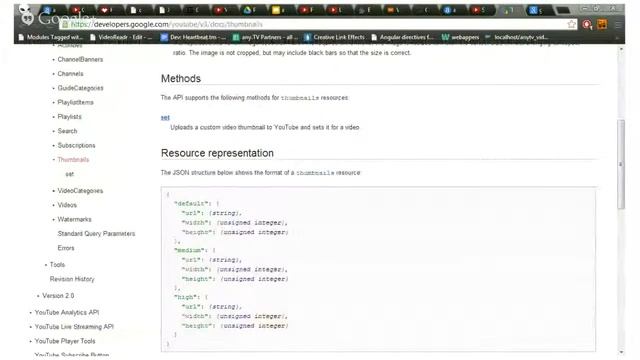Open Revision History in the sidebar
Image resolution: width=640 pixels, height=360 pixels.
(72, 279)
